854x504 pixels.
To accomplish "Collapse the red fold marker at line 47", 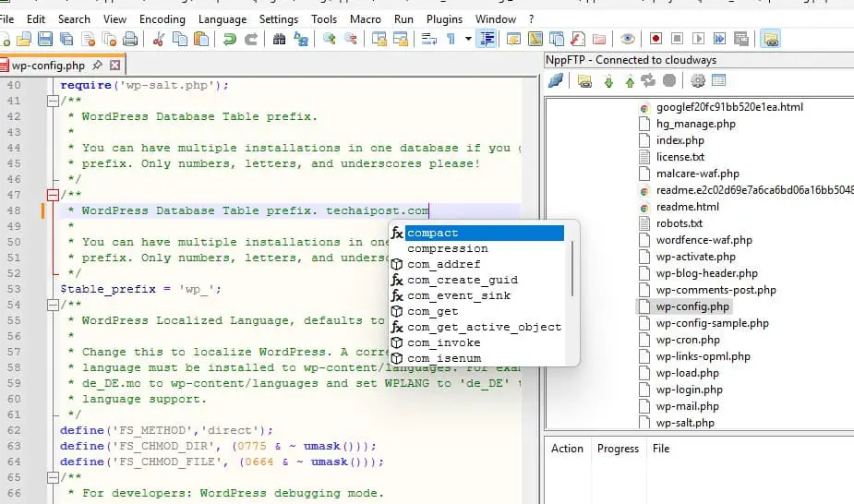I will coord(53,195).
